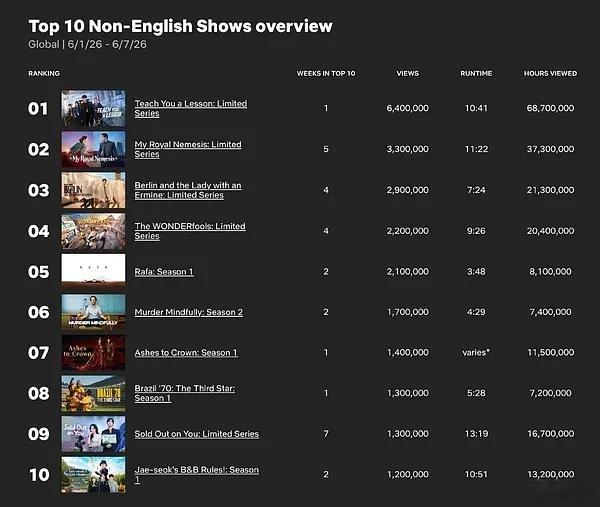This screenshot has width=600, height=507.
Task: Click the Rafa poster thumbnail
Action: (93, 272)
